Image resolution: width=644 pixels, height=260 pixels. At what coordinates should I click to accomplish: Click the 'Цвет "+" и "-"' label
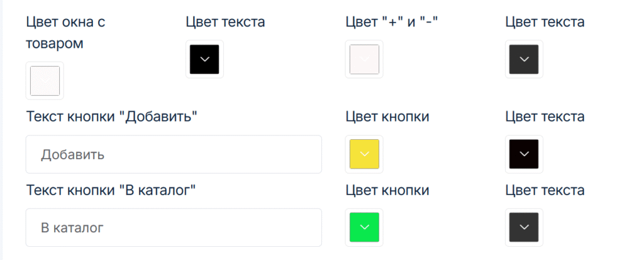pyautogui.click(x=392, y=22)
